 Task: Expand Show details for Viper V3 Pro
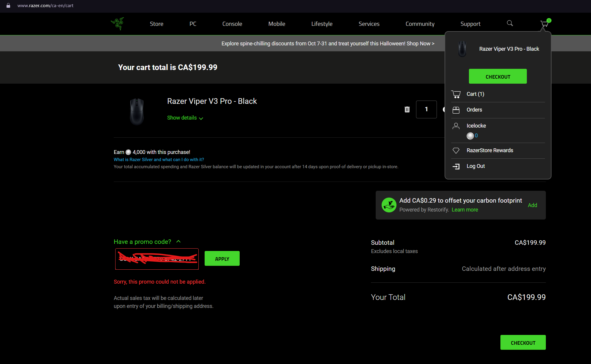click(185, 118)
